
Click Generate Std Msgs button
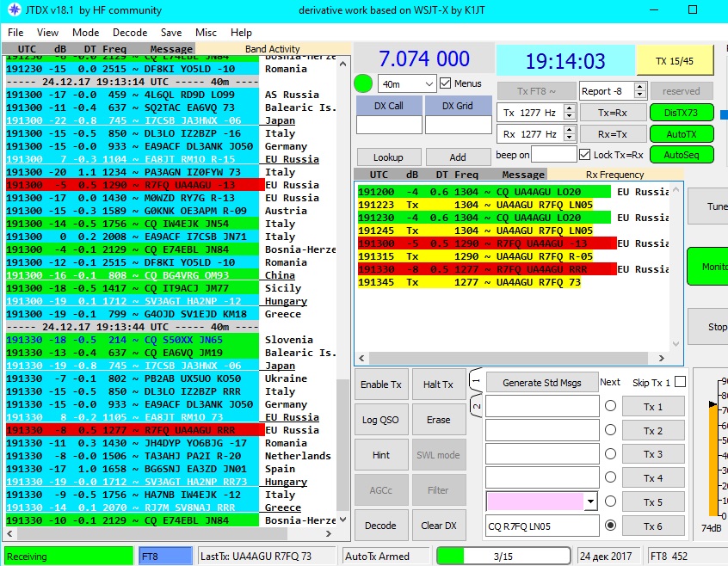(541, 383)
